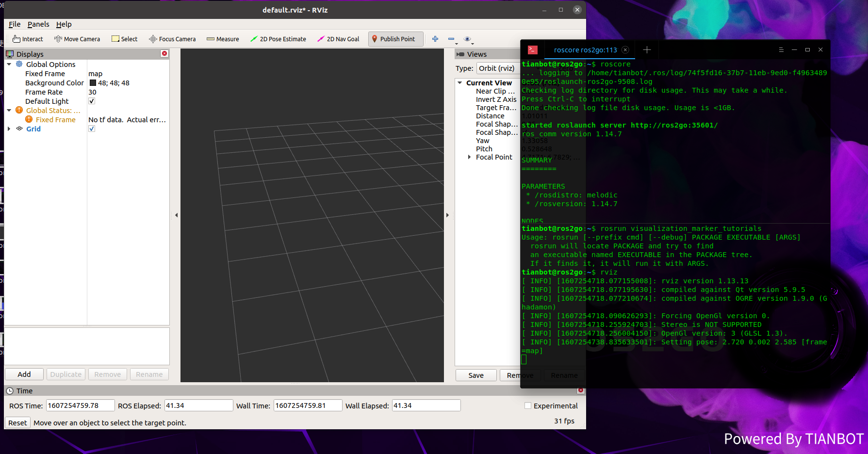This screenshot has height=454, width=868.
Task: Collapse the Global Options tree
Action: tap(9, 64)
